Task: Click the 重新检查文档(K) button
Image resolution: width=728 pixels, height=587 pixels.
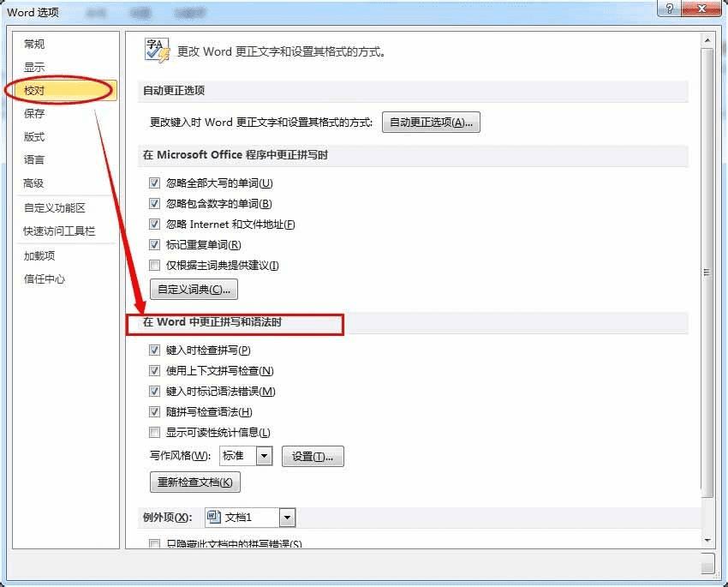Action: click(195, 482)
